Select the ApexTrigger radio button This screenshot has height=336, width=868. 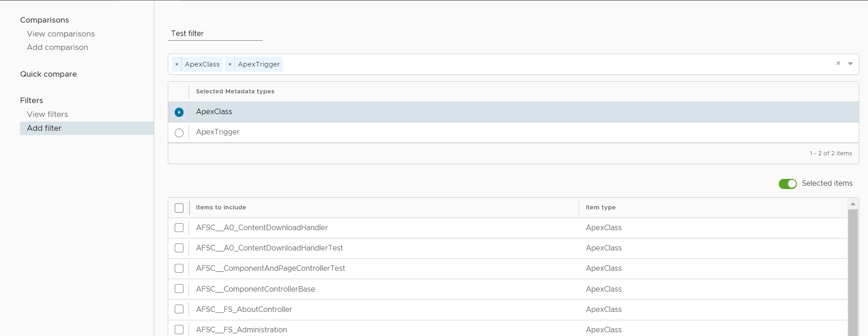(179, 133)
